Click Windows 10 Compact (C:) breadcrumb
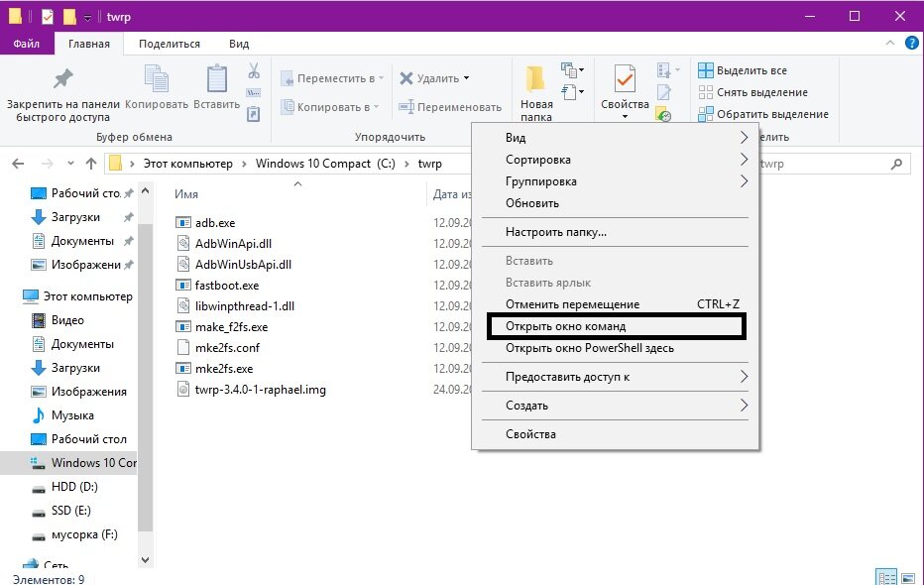The image size is (924, 585). click(x=325, y=164)
